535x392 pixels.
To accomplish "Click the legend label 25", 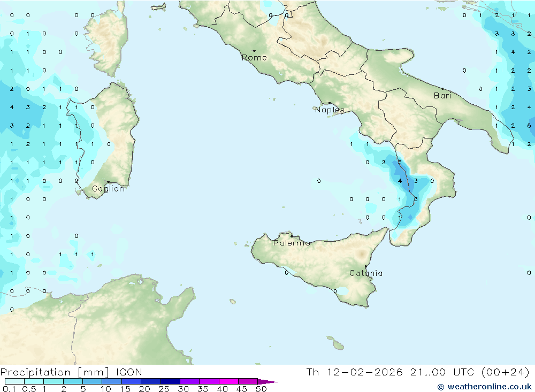I will 164,389.
